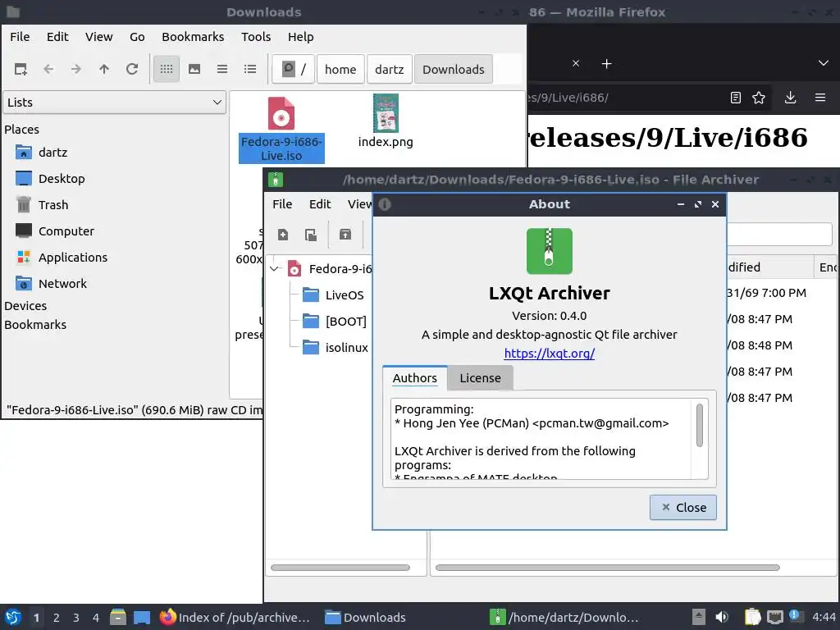The height and width of the screenshot is (630, 840).
Task: Open Firefox hamburger menu
Action: [820, 98]
